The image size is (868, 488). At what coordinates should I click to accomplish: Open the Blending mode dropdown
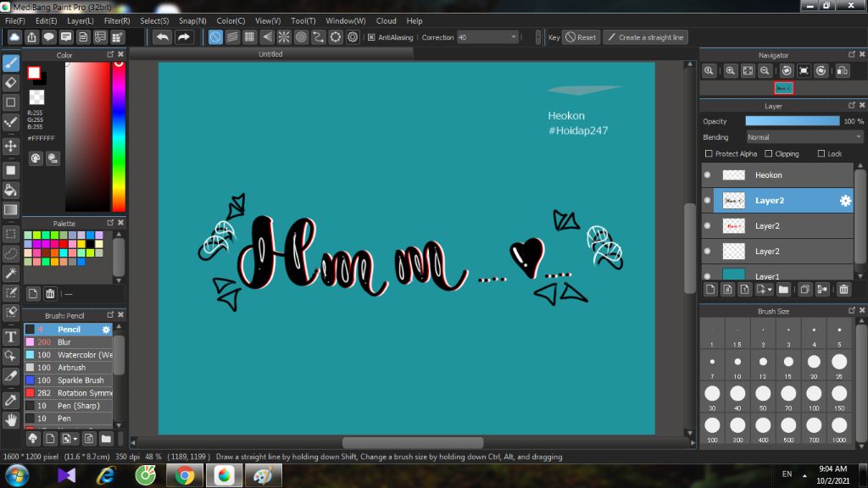(804, 137)
